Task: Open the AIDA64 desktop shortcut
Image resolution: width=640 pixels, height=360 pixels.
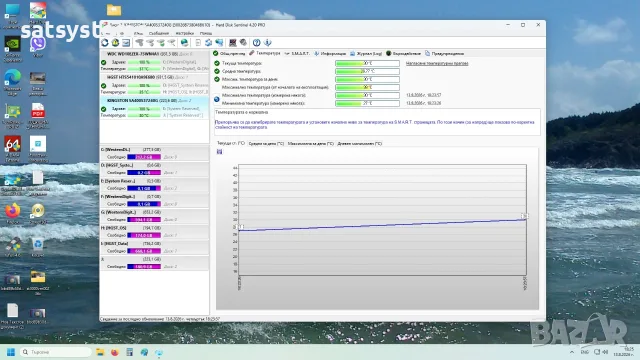Action: tap(13, 149)
